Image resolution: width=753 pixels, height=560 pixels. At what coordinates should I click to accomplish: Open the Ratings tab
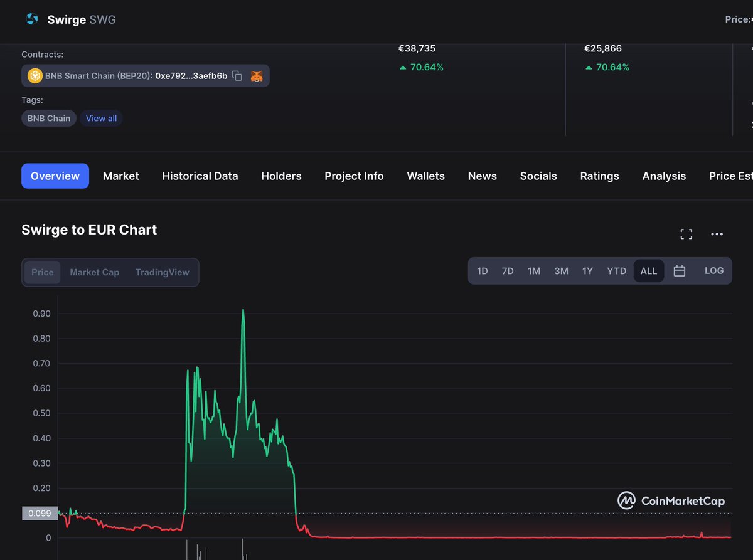click(x=600, y=176)
